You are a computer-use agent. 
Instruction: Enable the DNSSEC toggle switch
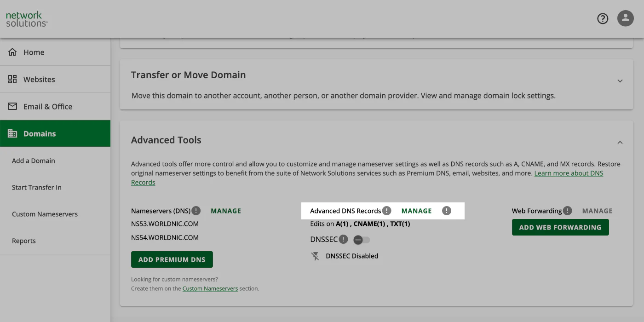pos(362,239)
